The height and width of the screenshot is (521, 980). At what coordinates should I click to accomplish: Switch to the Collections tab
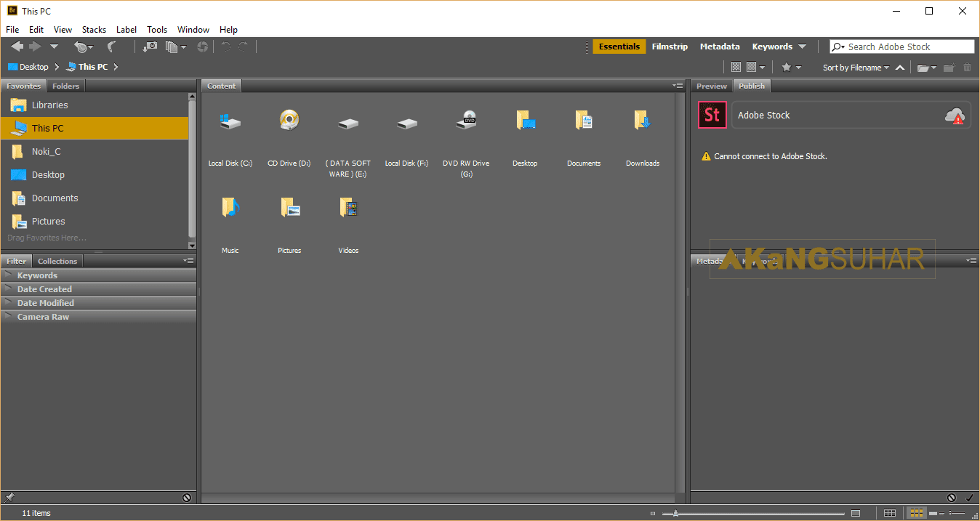tap(57, 261)
